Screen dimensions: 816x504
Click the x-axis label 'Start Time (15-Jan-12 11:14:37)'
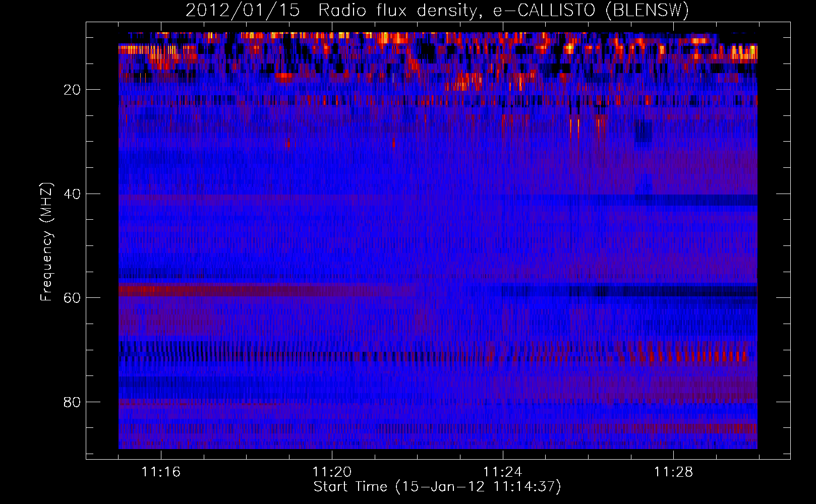pos(437,487)
